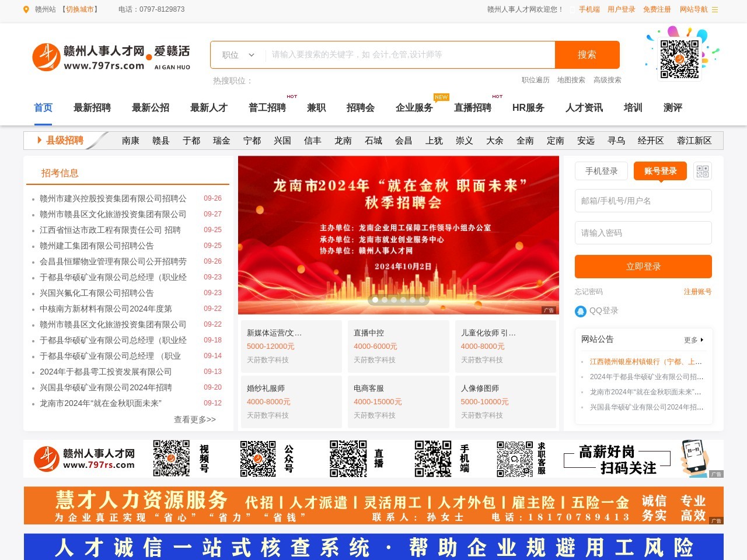This screenshot has width=747, height=560.
Task: Click the 直播 QR code
Action: coord(348,459)
